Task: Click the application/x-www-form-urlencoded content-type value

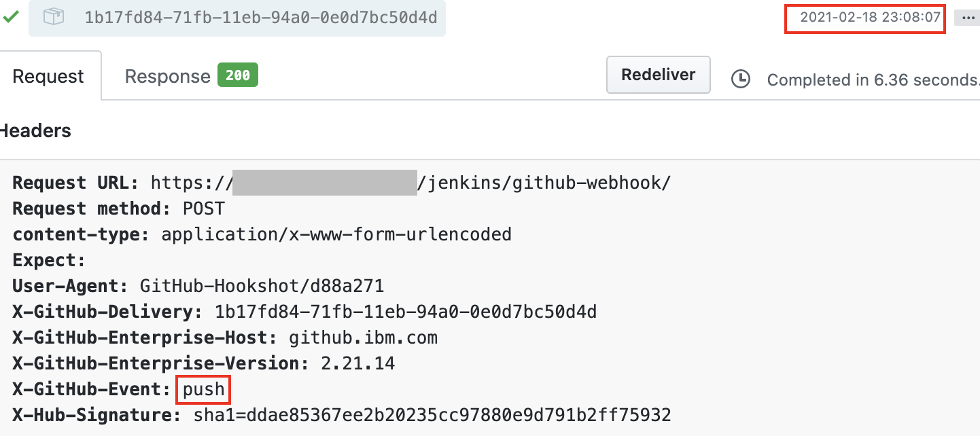Action: (336, 234)
